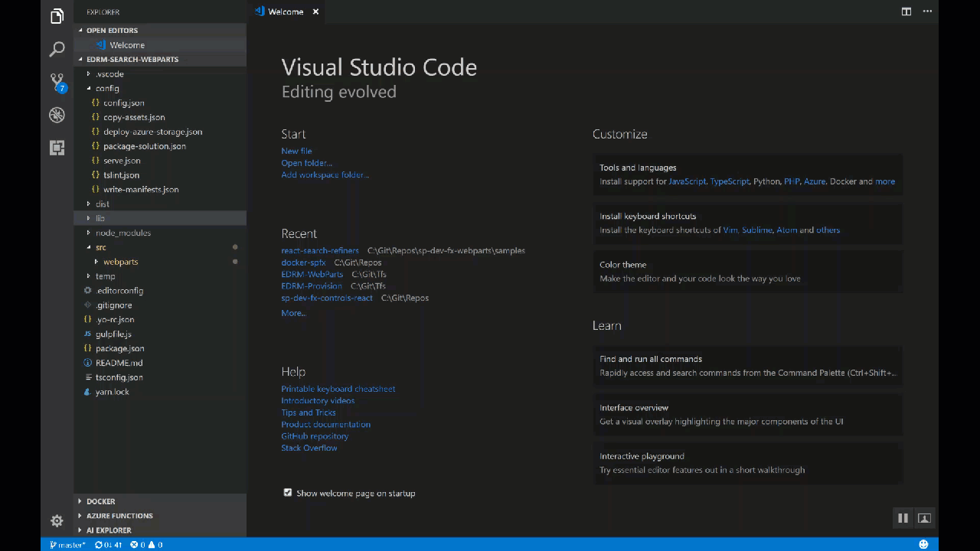Open the Debug view

(x=57, y=115)
